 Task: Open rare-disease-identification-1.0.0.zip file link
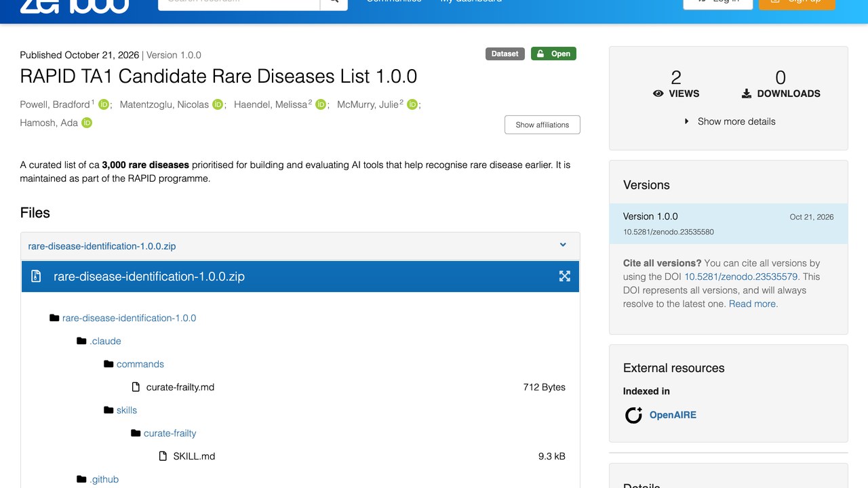[102, 246]
